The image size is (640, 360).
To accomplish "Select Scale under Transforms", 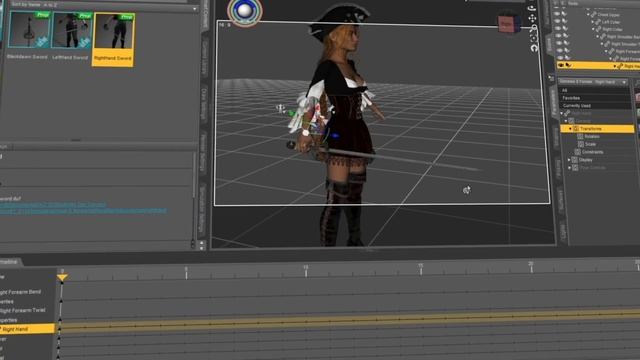I will (x=591, y=144).
